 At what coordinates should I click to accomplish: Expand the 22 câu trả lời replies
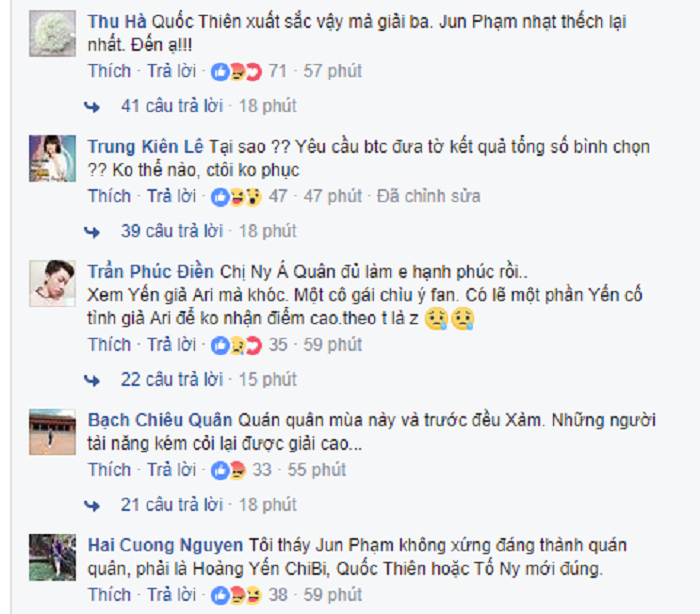tap(172, 380)
